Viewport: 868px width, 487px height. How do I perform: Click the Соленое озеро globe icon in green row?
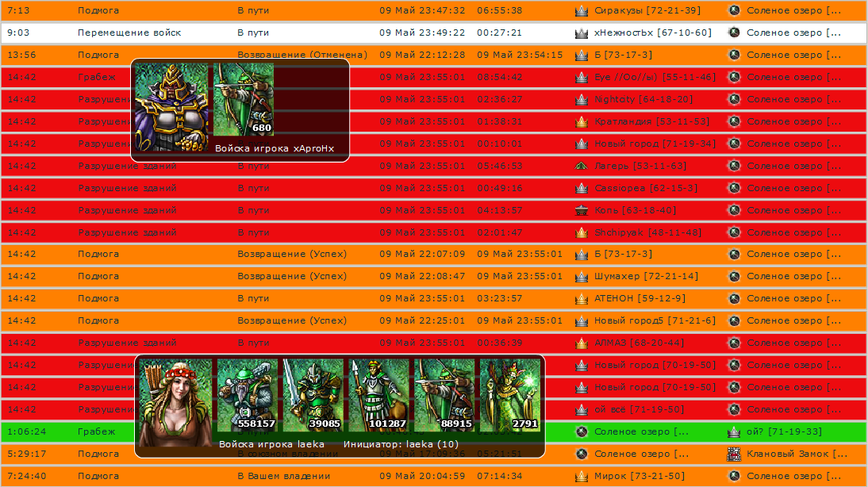point(582,431)
